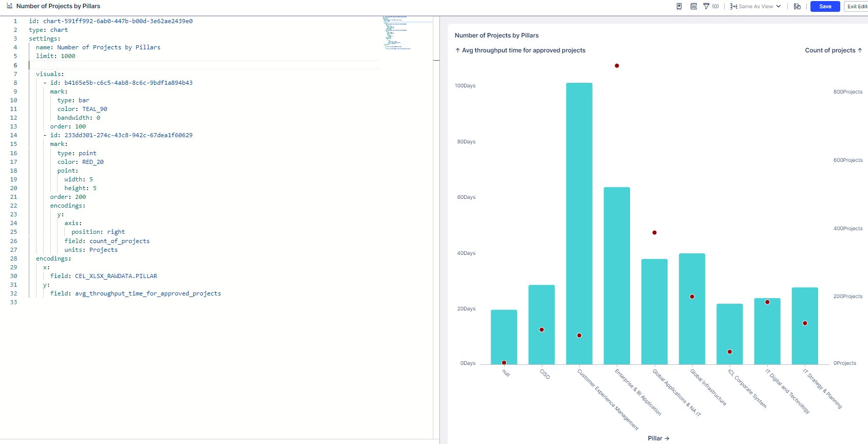Save the chart
Image resolution: width=868 pixels, height=444 pixels.
(825, 6)
